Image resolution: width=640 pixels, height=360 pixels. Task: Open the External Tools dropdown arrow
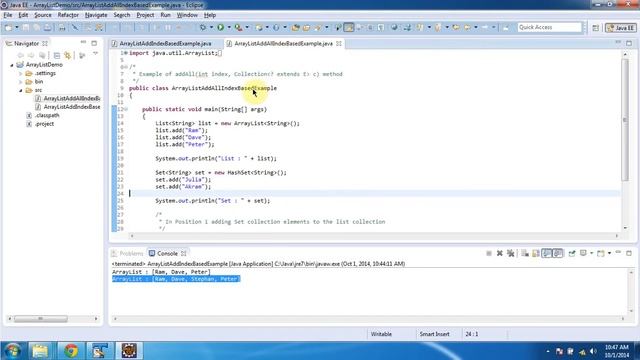(x=247, y=27)
